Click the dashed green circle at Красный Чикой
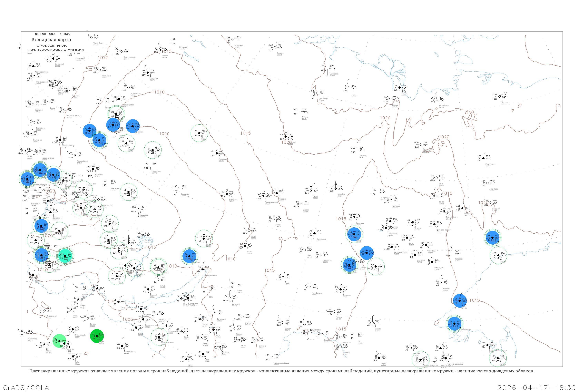This screenshot has height=392, width=588. tap(159, 337)
